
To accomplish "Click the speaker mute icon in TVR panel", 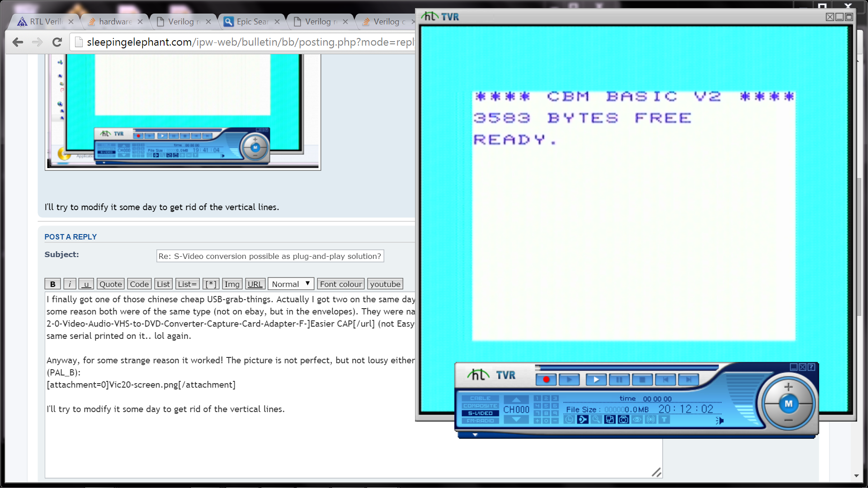I will coord(719,421).
